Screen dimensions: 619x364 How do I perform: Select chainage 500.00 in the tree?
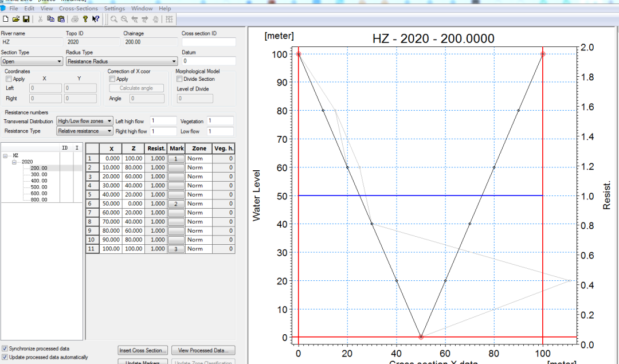click(x=39, y=187)
